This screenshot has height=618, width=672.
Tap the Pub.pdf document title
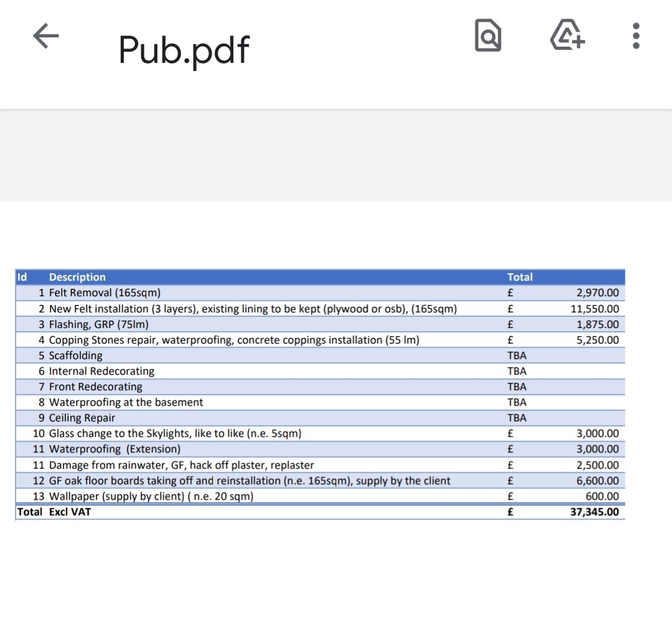tap(184, 50)
